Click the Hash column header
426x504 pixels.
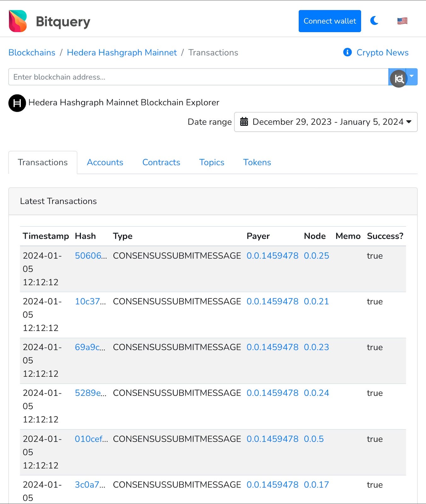(85, 236)
